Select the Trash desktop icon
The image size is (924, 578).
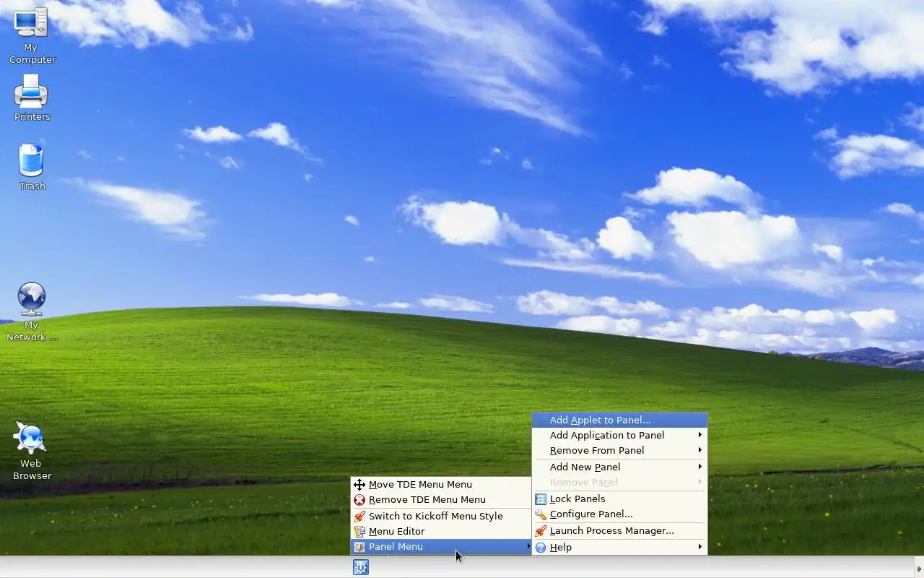pyautogui.click(x=32, y=167)
